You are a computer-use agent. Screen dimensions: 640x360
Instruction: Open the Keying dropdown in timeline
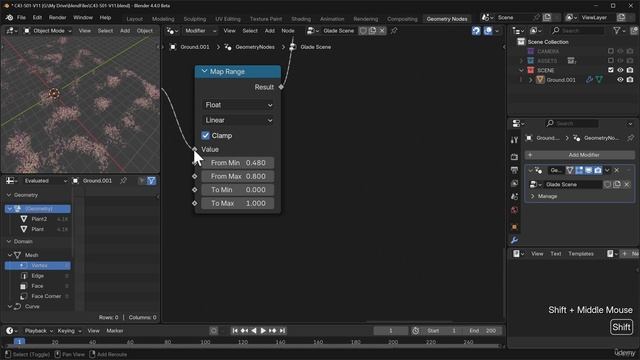click(x=69, y=331)
